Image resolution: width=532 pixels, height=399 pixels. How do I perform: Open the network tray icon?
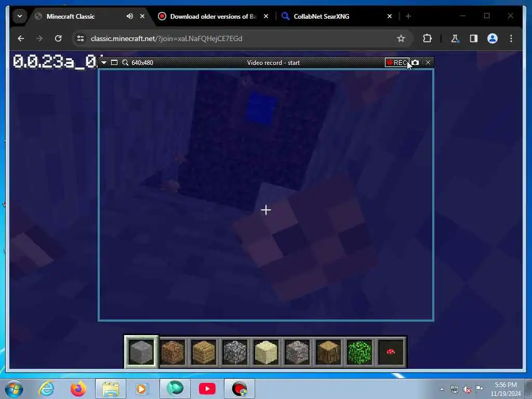[x=454, y=390]
